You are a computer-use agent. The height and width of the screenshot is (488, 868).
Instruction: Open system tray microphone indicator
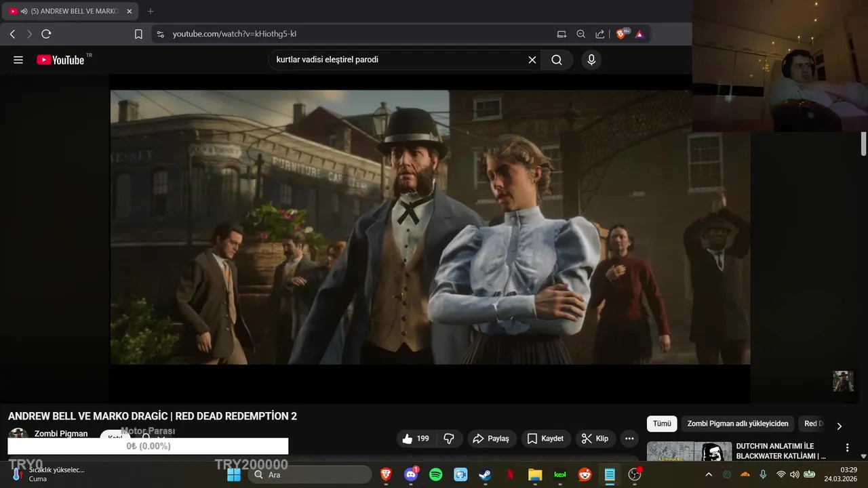[x=763, y=474]
